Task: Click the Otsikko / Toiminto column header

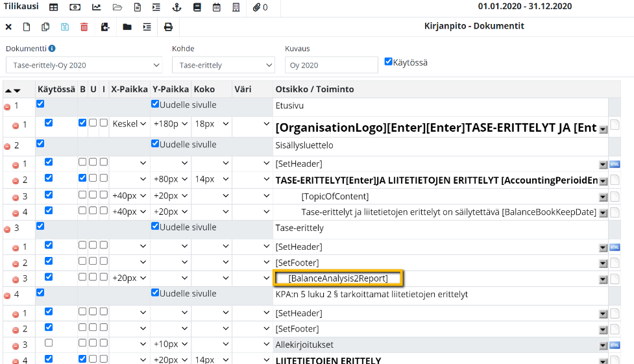Action: tap(314, 89)
